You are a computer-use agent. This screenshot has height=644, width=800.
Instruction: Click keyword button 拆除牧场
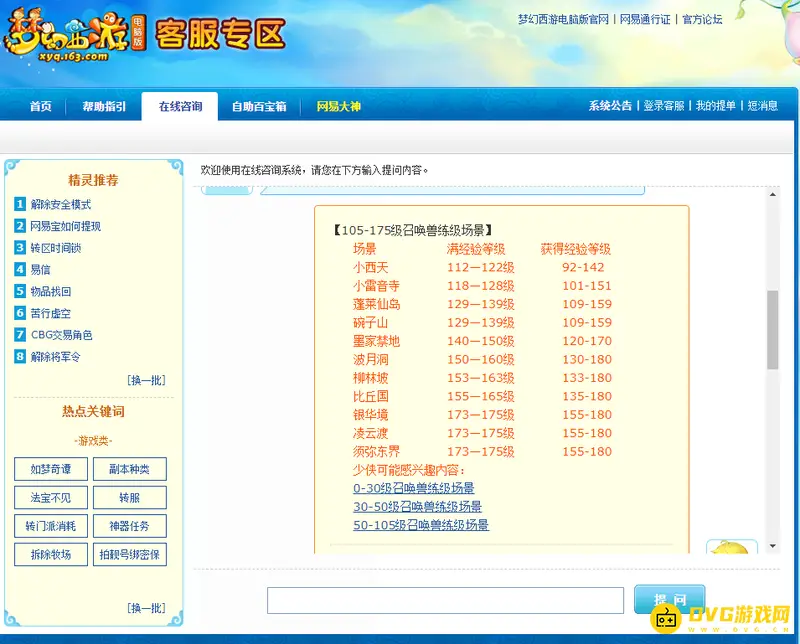click(51, 554)
